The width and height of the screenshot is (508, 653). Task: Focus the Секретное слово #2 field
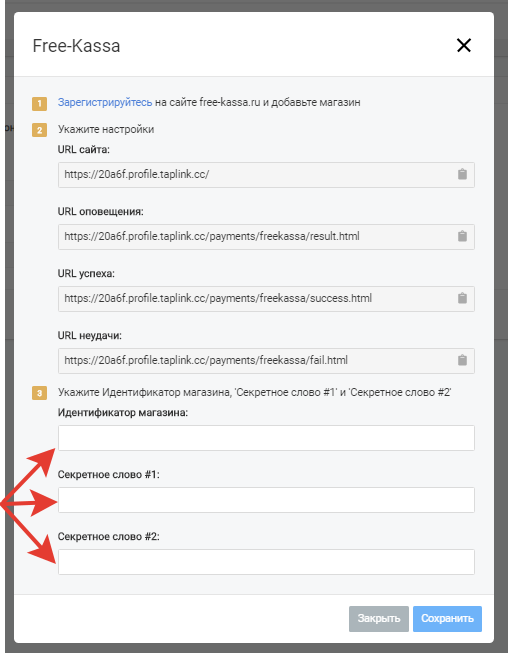[266, 562]
